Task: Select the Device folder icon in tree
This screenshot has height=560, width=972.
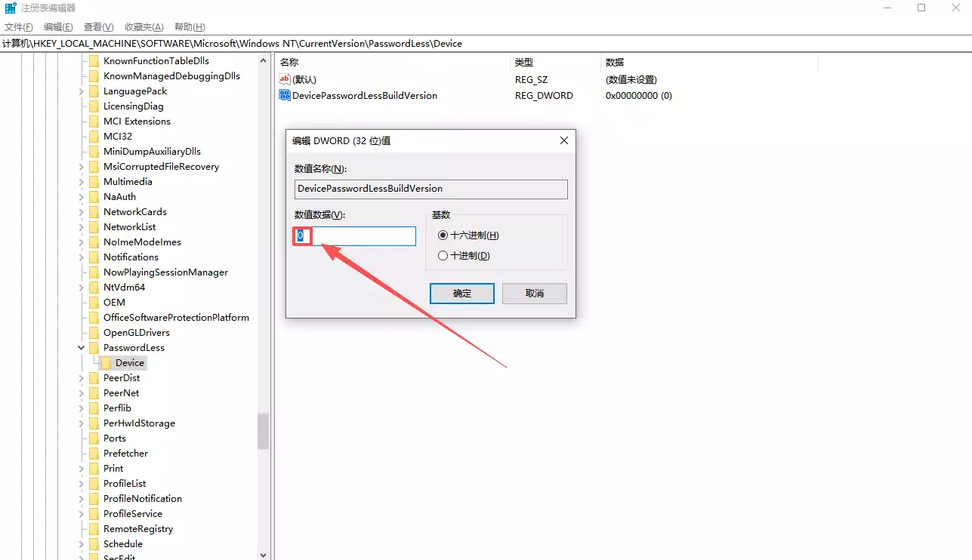Action: tap(106, 363)
